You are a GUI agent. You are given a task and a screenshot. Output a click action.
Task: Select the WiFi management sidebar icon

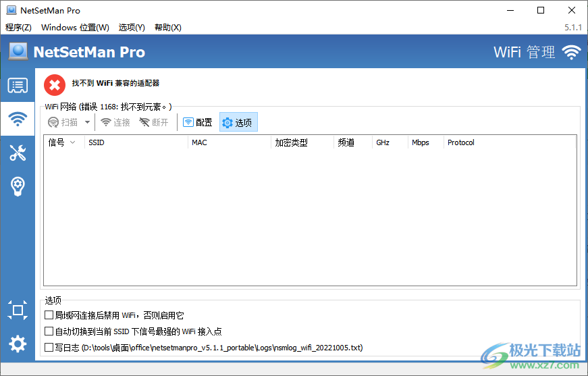[18, 119]
